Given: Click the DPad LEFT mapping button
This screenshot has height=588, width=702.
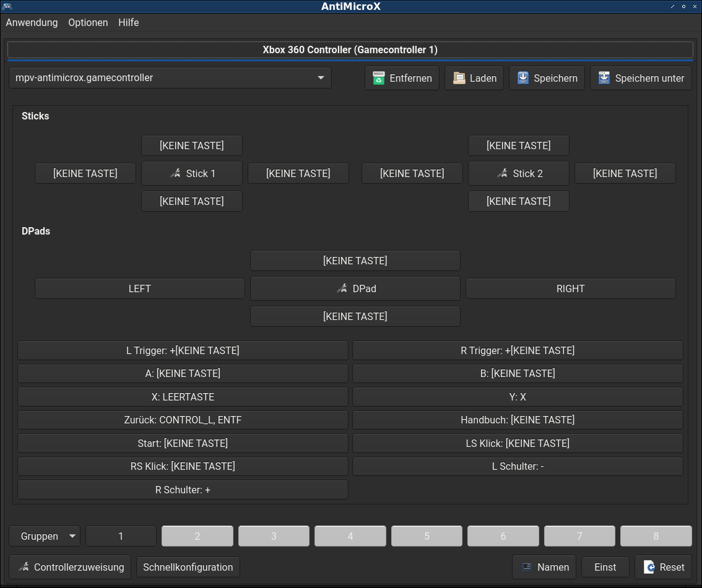Looking at the screenshot, I should pos(140,288).
